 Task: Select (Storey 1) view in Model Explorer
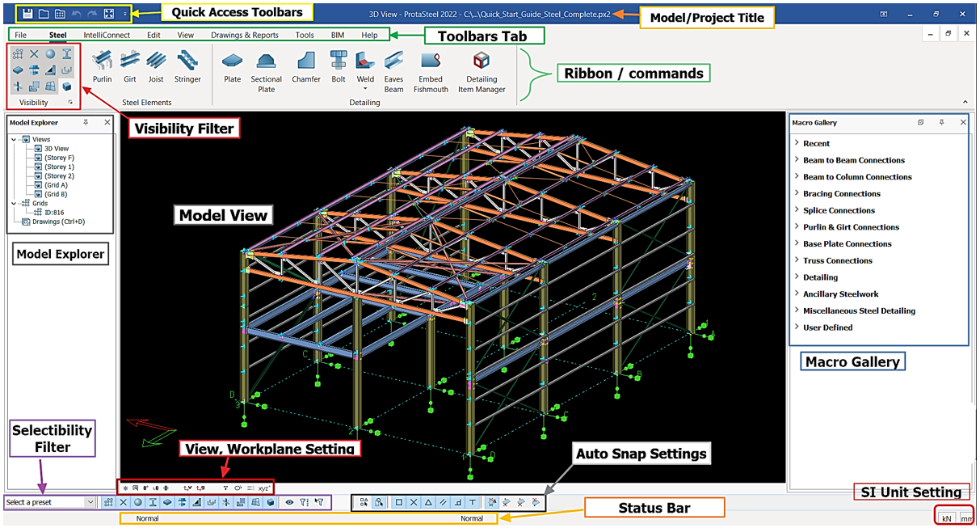(x=59, y=167)
